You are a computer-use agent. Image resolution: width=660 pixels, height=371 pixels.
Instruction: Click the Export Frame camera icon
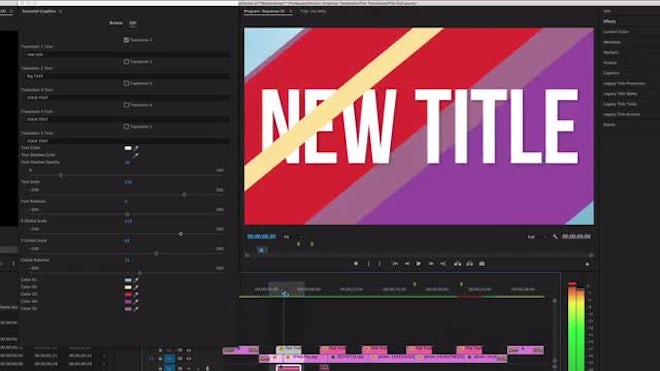482,264
